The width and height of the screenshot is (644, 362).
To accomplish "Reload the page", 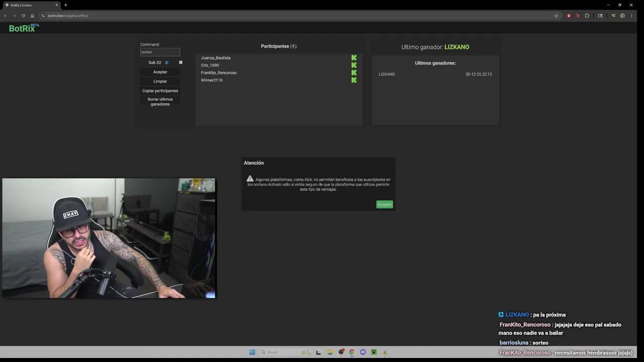I will click(23, 16).
